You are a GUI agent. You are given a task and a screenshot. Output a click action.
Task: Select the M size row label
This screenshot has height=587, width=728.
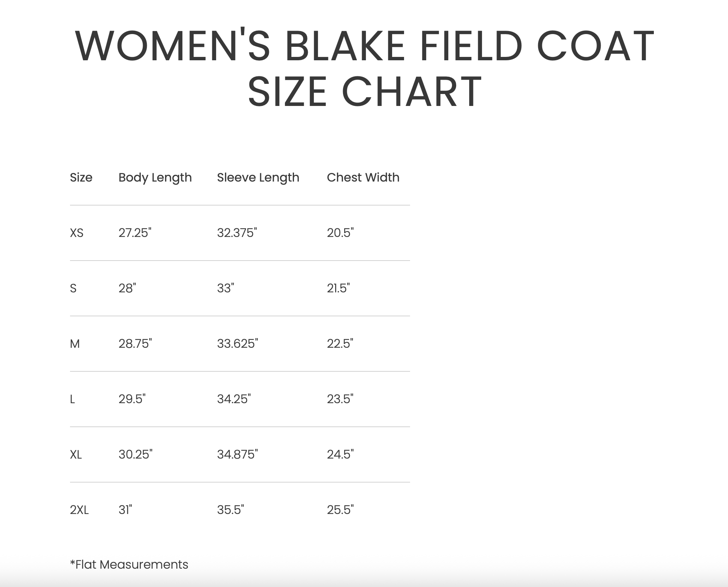click(x=75, y=344)
